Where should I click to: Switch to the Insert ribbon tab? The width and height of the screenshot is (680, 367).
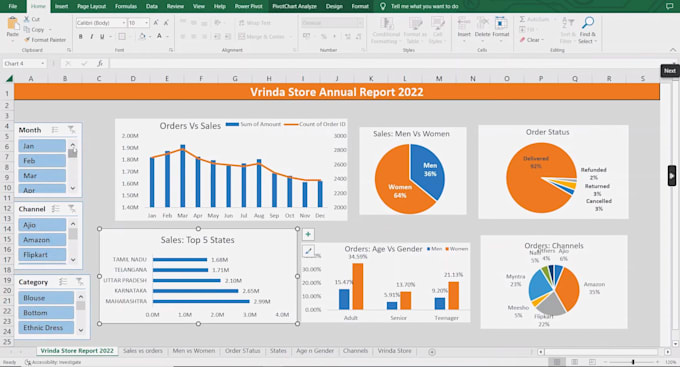[61, 6]
